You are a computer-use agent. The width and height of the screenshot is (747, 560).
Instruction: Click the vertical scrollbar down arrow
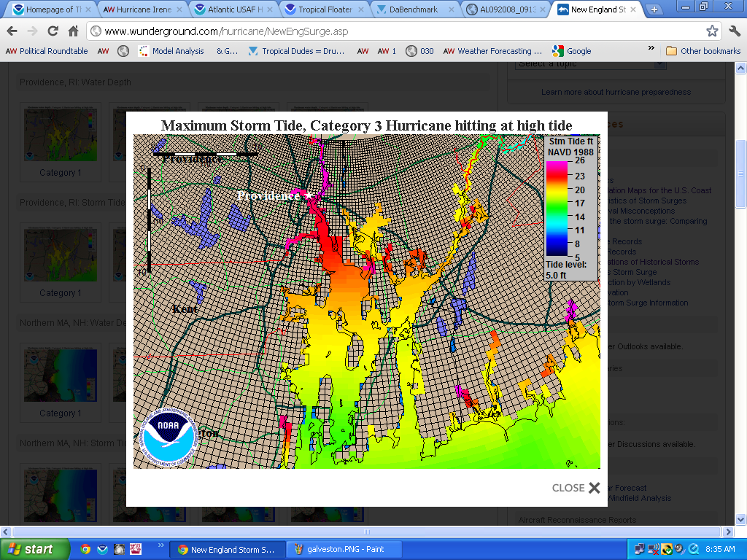(740, 519)
